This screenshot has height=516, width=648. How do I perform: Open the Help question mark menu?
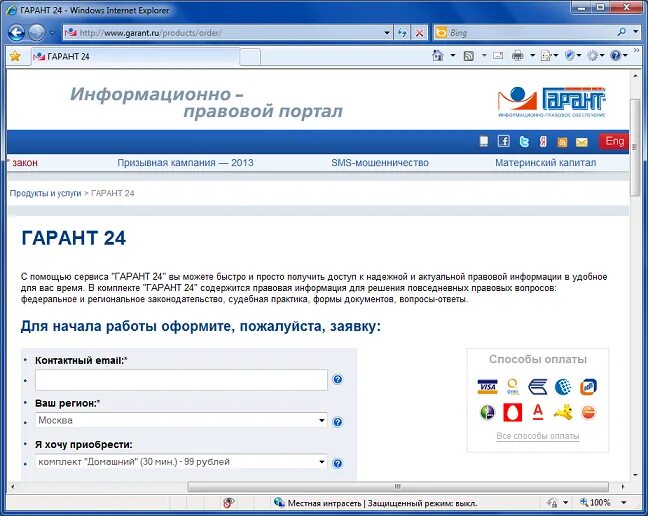click(x=618, y=55)
